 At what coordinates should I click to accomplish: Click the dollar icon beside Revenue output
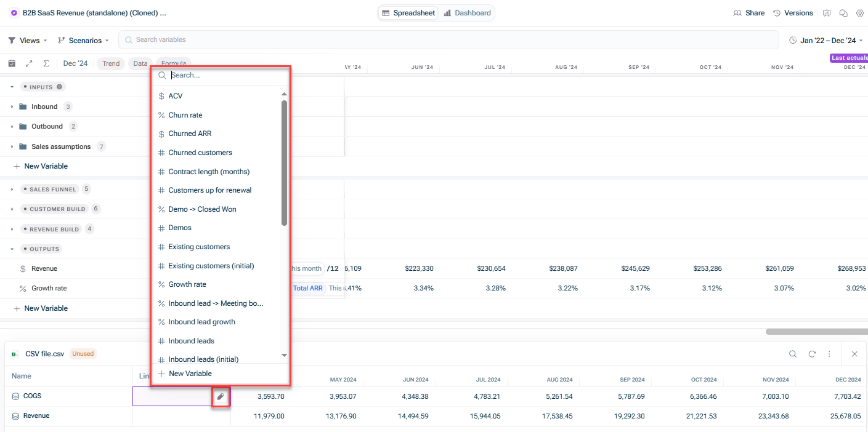pos(23,268)
